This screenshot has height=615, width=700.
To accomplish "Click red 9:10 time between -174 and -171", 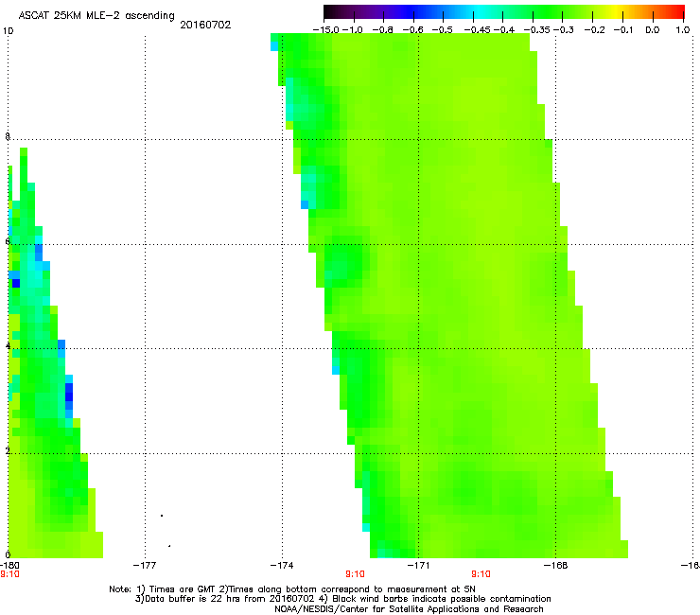I will pyautogui.click(x=355, y=574).
